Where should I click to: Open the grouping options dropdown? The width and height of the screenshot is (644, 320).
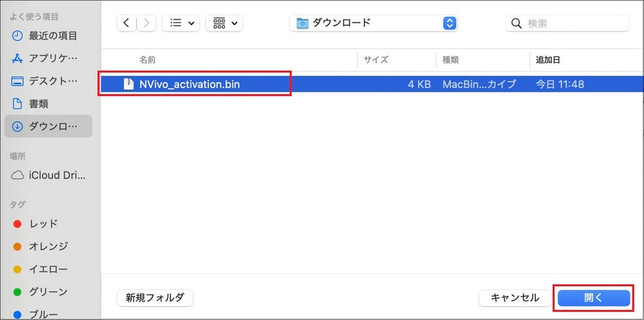(224, 23)
